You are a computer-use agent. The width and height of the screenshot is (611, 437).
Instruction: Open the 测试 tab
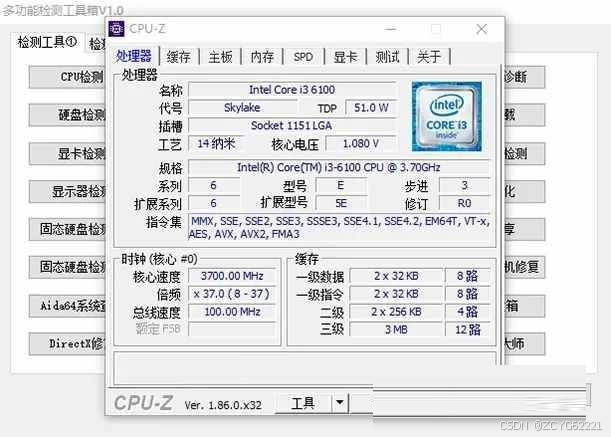(387, 57)
